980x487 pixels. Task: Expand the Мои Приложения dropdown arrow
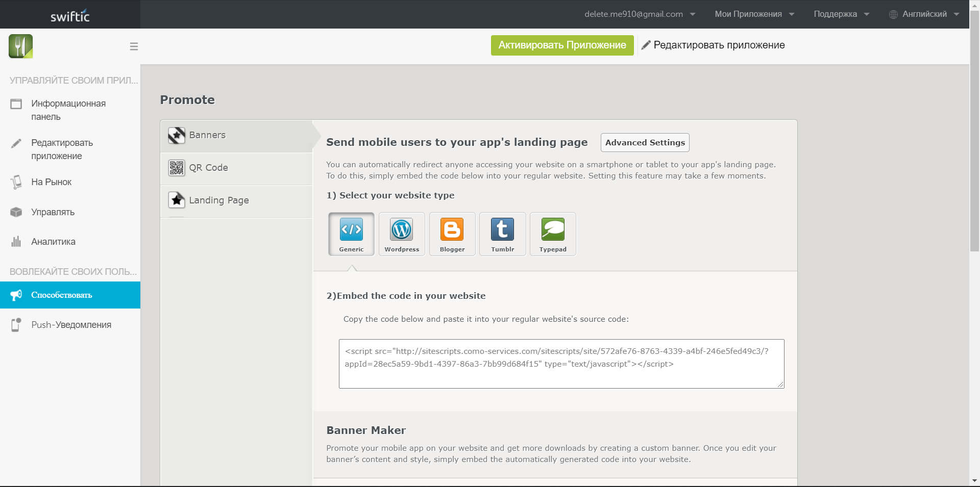[x=792, y=14]
